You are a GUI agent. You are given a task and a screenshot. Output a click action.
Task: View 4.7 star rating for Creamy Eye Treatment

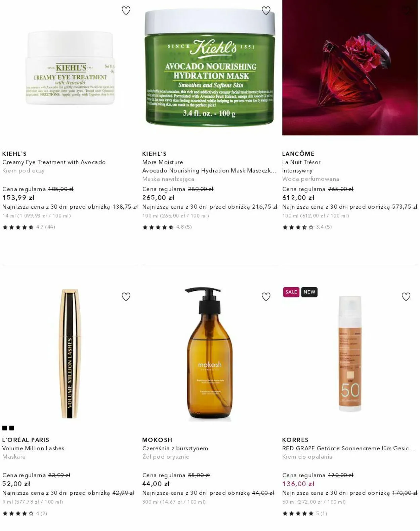tap(29, 227)
